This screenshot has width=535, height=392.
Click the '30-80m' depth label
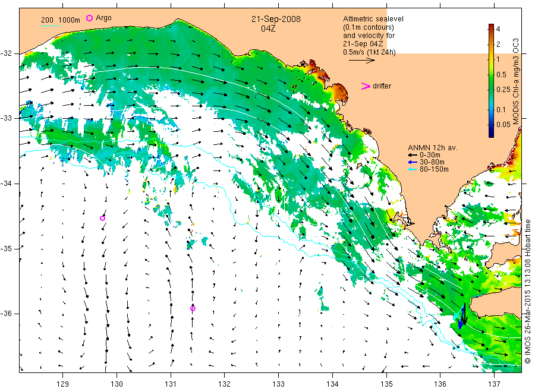432,162
